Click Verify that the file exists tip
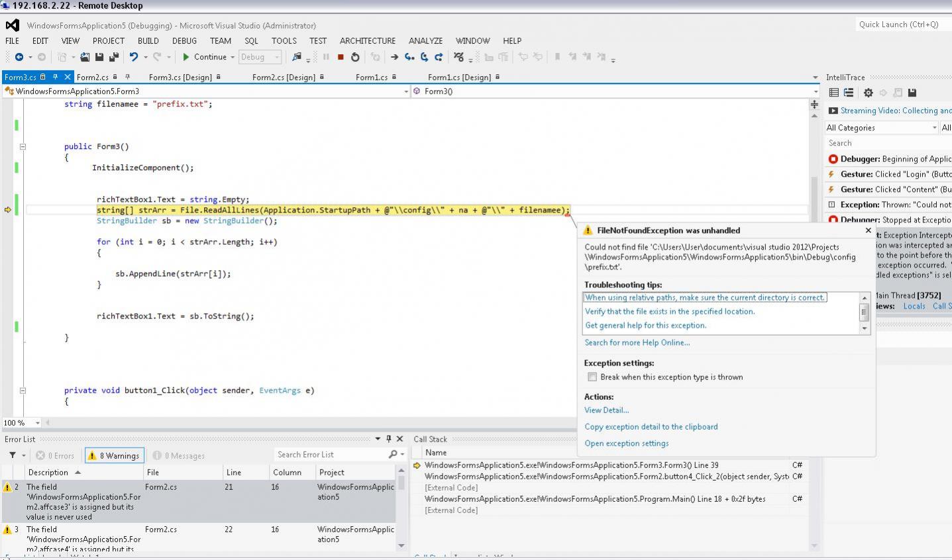 (x=670, y=311)
